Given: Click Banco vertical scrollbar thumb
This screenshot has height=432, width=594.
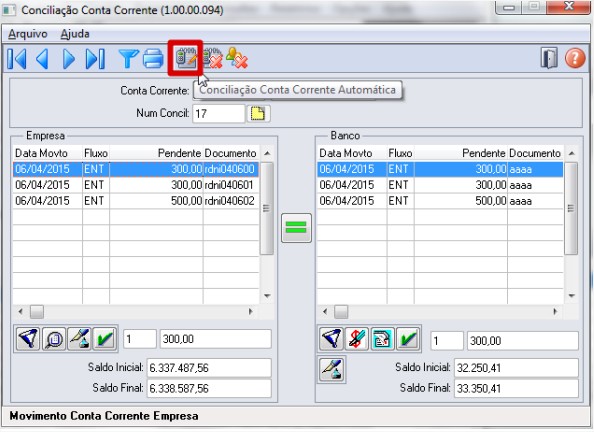Looking at the screenshot, I should click(x=571, y=208).
